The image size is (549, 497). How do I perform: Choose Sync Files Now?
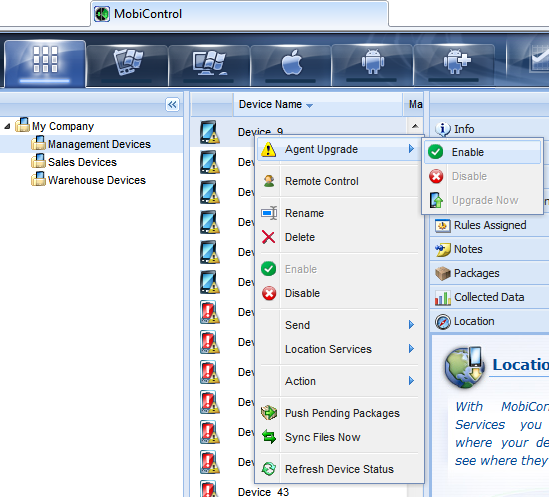pyautogui.click(x=339, y=437)
